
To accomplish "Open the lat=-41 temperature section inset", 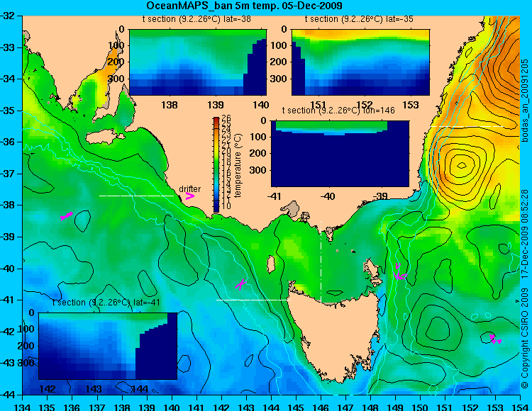I will pos(108,346).
